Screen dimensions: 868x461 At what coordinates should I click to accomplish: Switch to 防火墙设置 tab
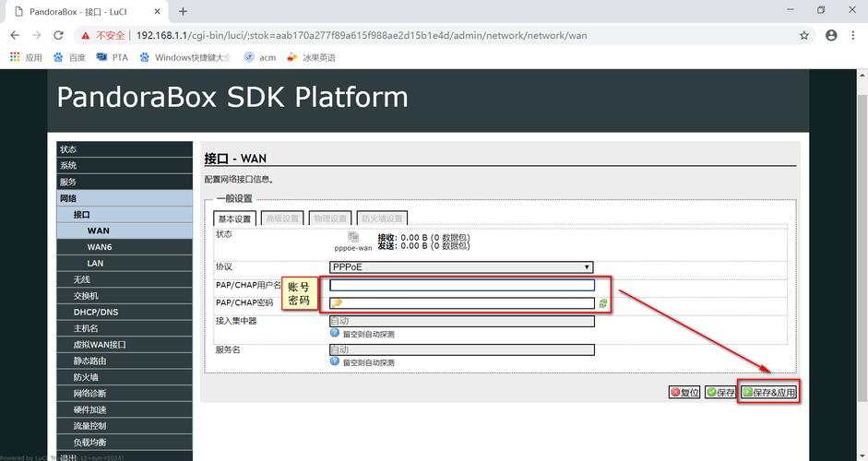382,219
